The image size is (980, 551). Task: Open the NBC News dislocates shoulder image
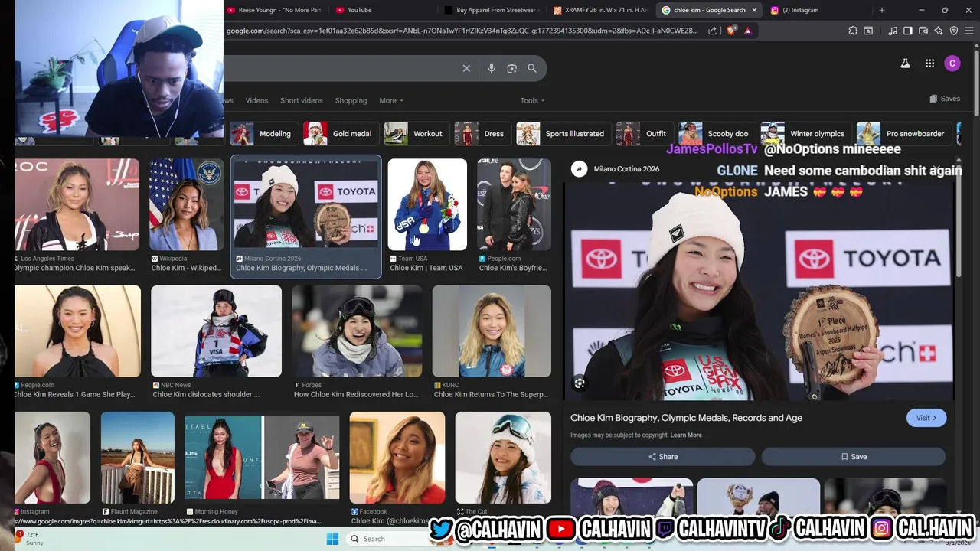tap(216, 341)
